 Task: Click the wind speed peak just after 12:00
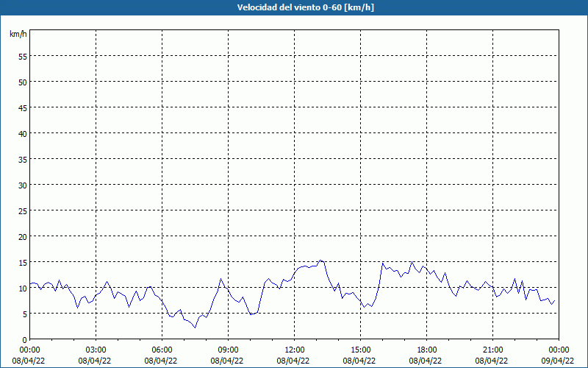point(320,261)
